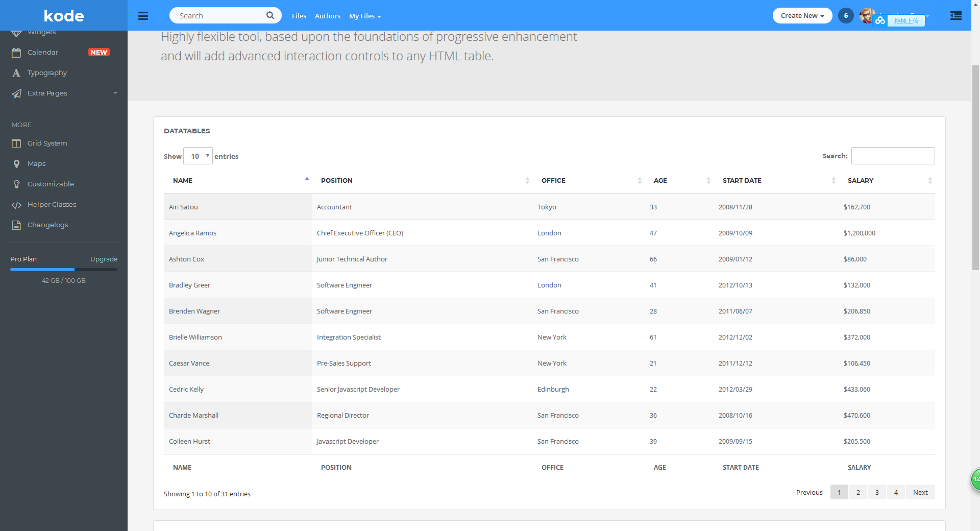Focus the table Search input field
Viewport: 980px width, 531px height.
point(893,156)
